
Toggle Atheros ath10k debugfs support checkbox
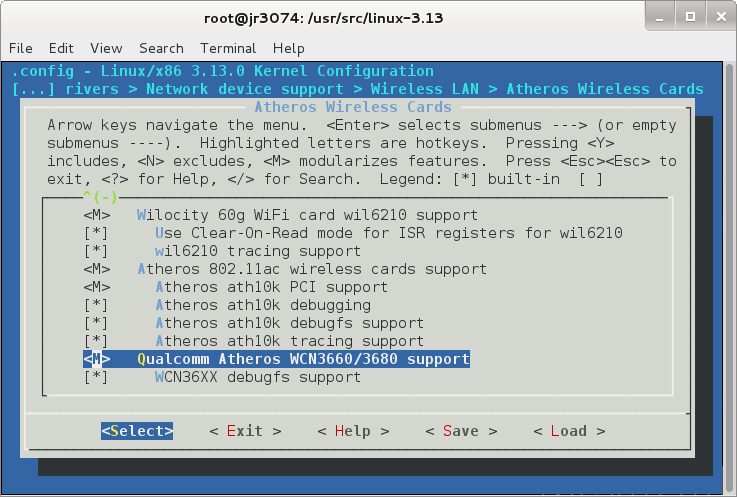(96, 323)
